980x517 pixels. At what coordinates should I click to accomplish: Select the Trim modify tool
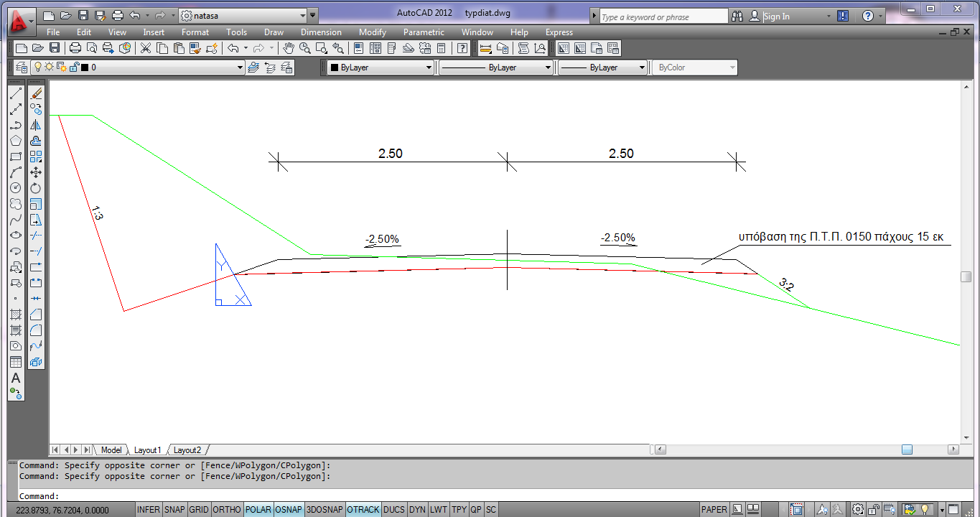(36, 236)
